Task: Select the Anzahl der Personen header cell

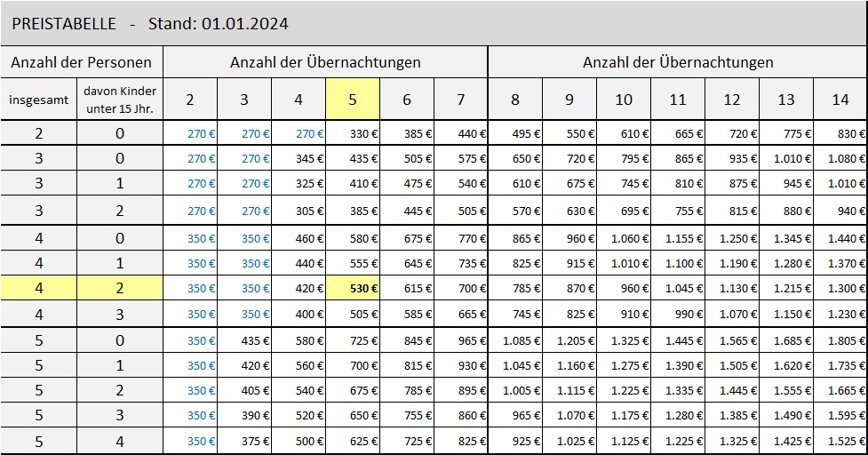Action: tap(82, 62)
